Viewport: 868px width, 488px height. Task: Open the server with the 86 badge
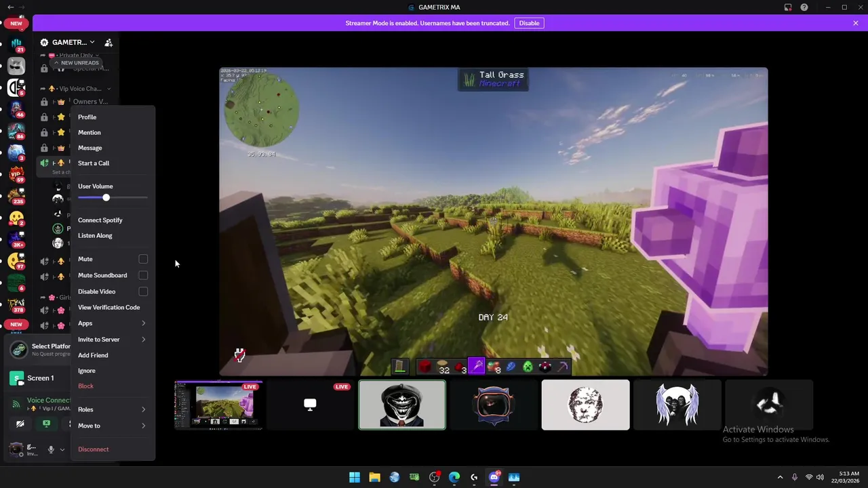point(16,131)
